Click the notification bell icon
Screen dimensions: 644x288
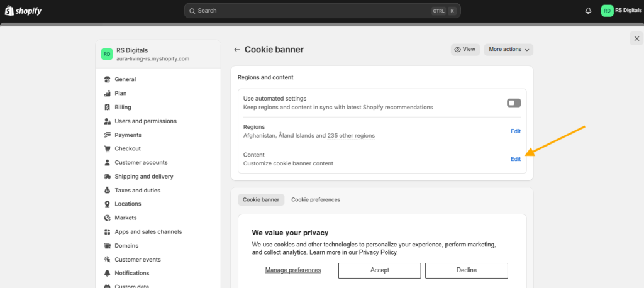coord(588,11)
